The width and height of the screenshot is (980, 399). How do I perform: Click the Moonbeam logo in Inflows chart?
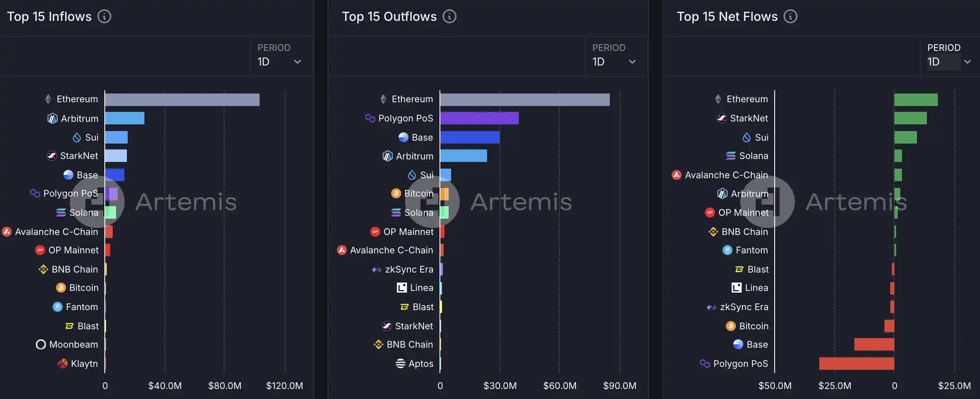tap(41, 344)
